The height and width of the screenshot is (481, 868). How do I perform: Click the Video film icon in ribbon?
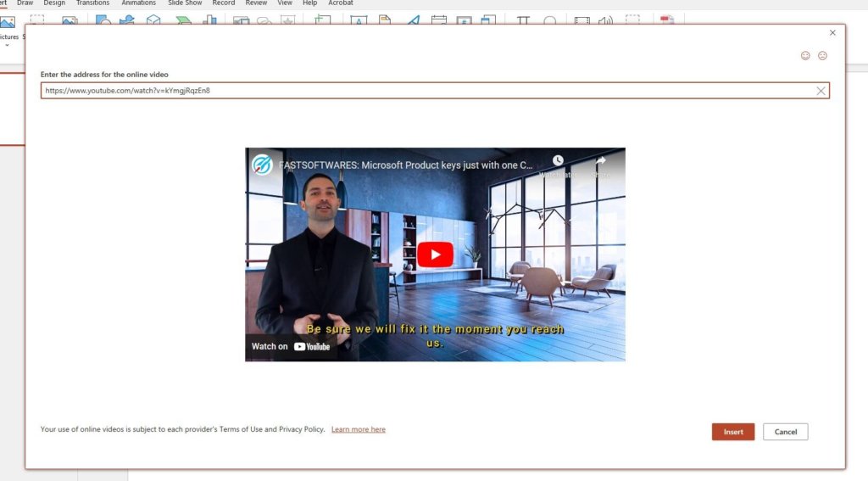coord(581,20)
